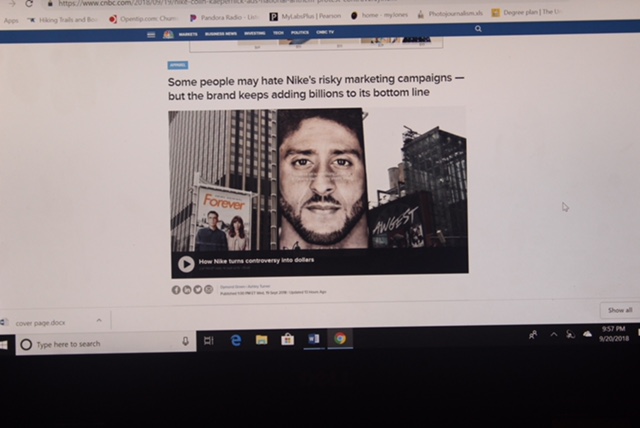Screen dimensions: 640x428
Task: Click the article author byline
Action: (x=245, y=287)
